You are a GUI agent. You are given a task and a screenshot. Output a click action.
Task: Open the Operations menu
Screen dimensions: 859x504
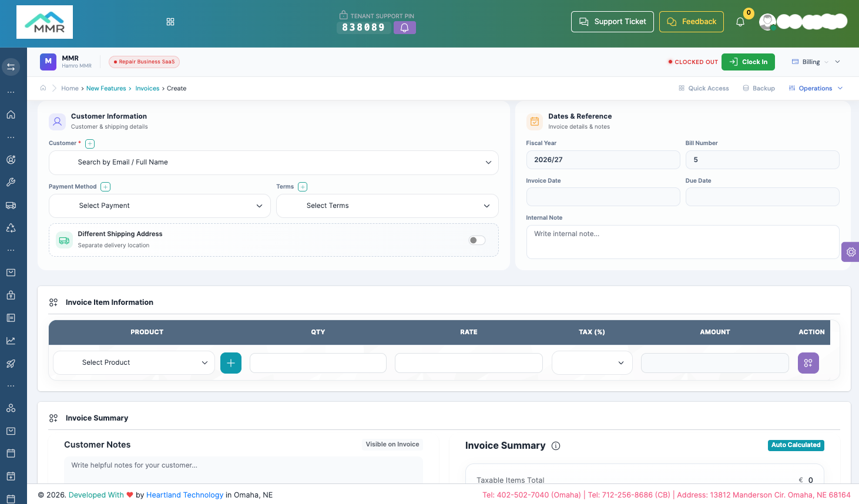pyautogui.click(x=816, y=89)
